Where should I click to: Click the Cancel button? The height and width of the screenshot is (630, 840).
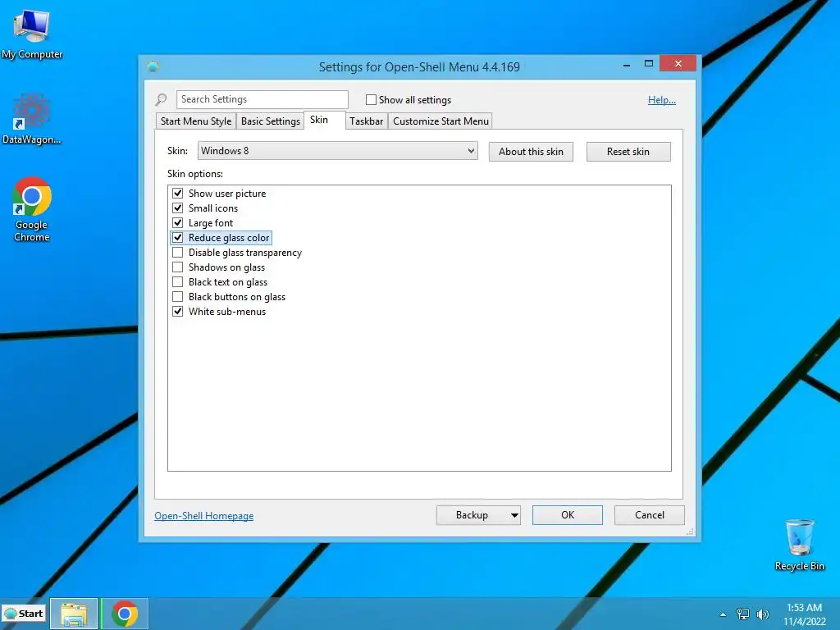pos(650,515)
